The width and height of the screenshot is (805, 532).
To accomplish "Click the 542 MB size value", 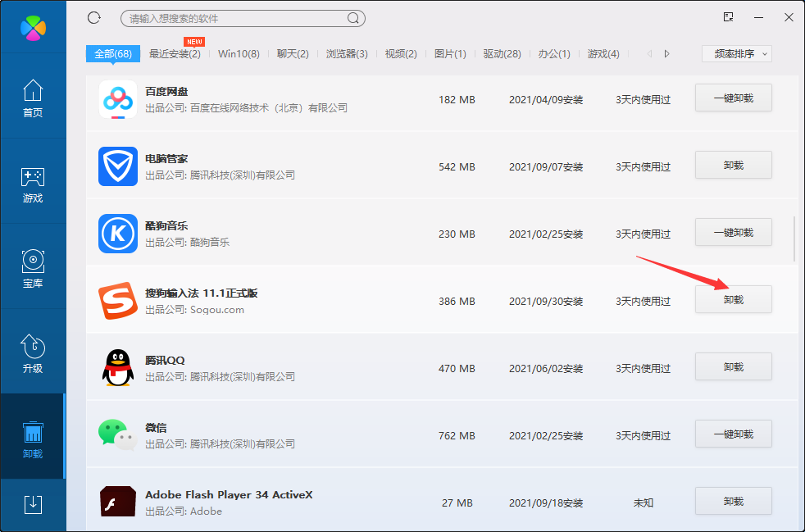I will tap(457, 167).
